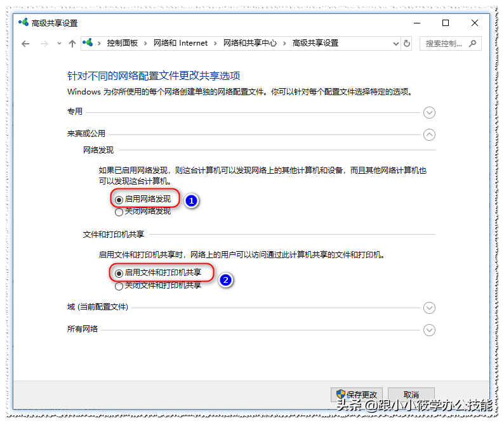Click the window title icon

click(x=23, y=22)
